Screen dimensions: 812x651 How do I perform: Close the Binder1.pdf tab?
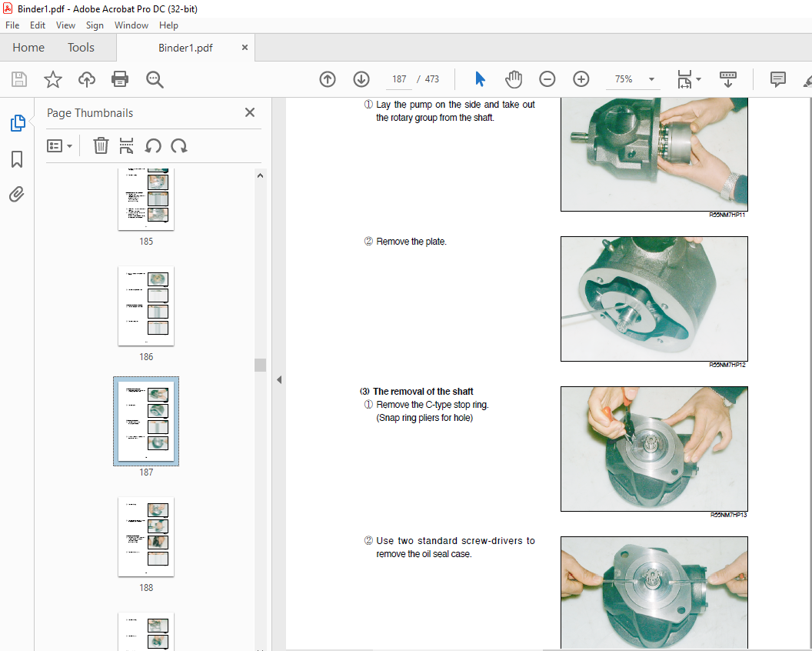pyautogui.click(x=245, y=47)
